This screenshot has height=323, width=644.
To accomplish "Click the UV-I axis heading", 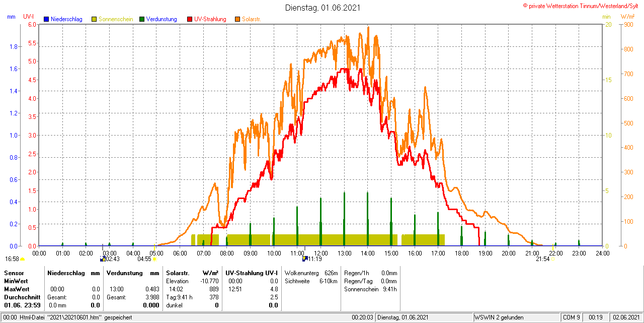I will coord(29,17).
